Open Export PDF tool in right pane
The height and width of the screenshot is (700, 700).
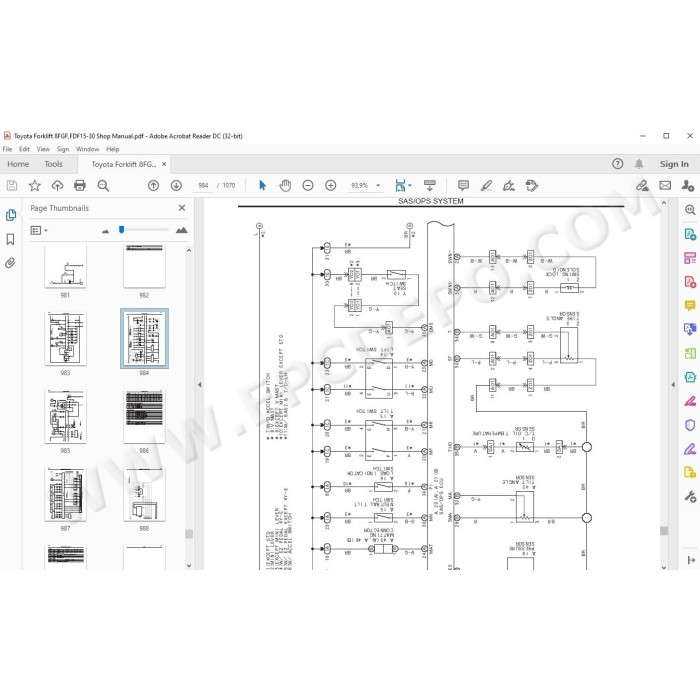tap(690, 234)
